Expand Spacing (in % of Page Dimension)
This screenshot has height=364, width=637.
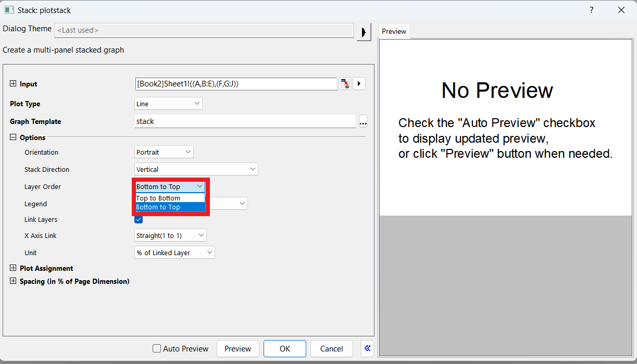click(x=13, y=281)
